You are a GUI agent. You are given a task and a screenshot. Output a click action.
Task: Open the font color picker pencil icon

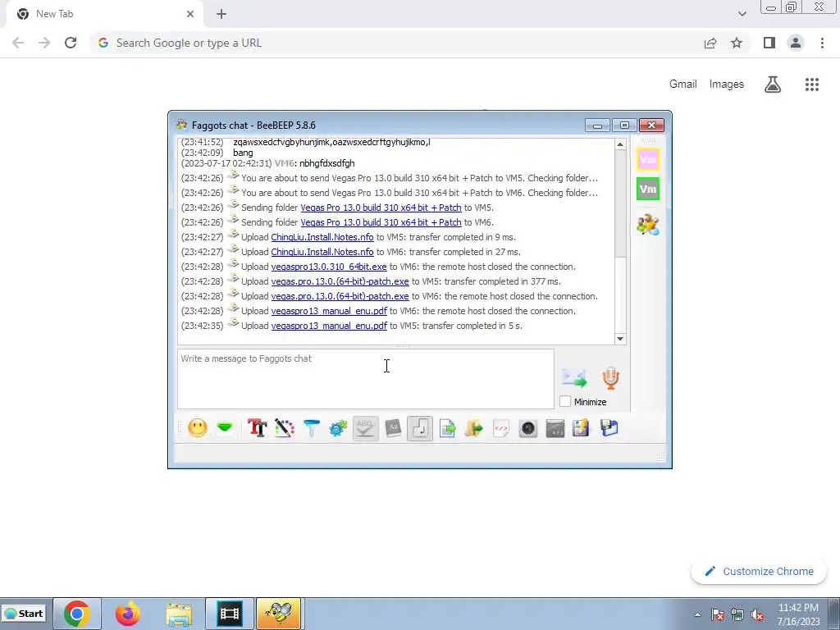click(x=285, y=428)
